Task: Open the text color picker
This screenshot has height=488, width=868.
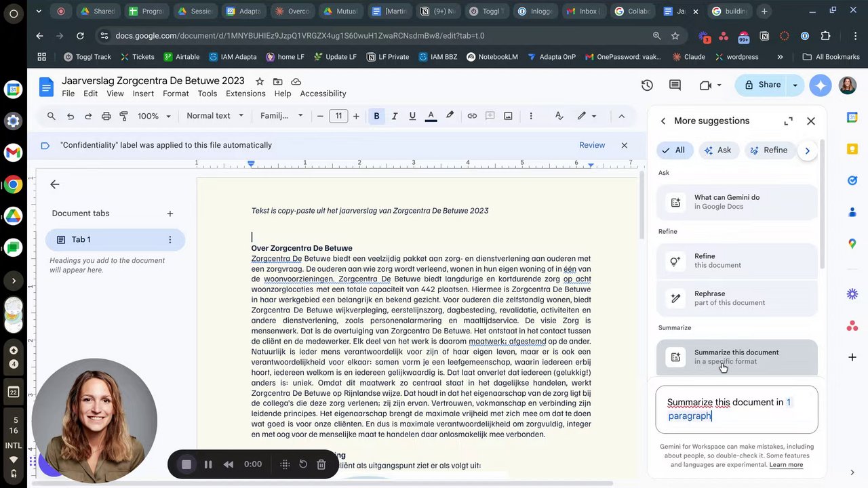Action: coord(431,116)
